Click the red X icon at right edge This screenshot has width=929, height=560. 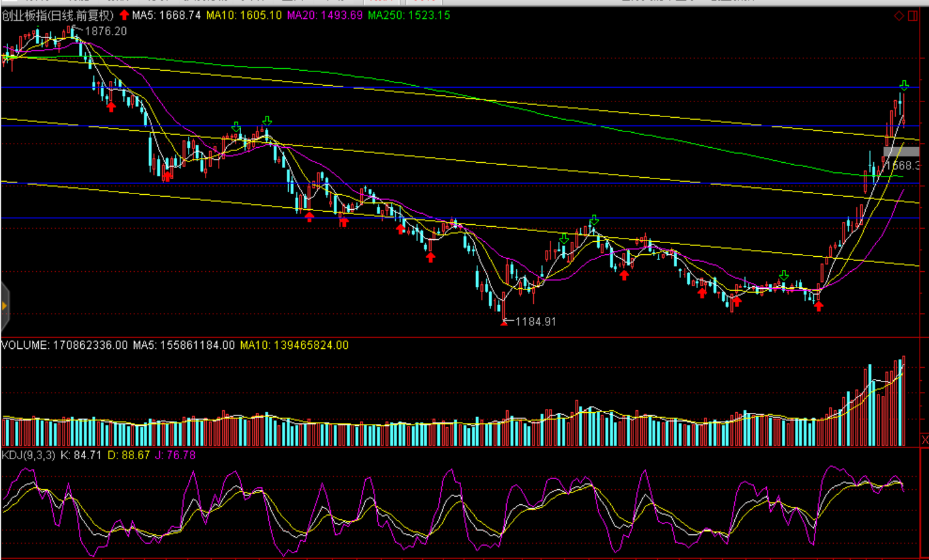pyautogui.click(x=924, y=440)
